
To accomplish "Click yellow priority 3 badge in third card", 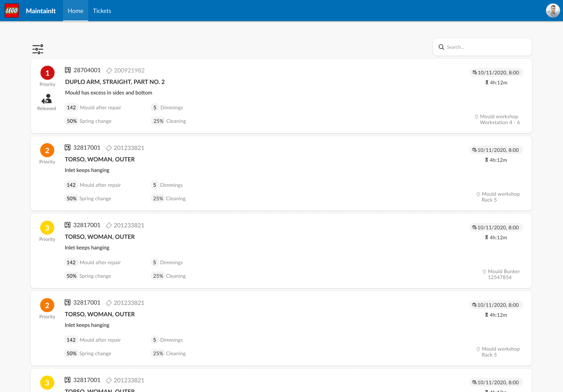I will pos(47,228).
